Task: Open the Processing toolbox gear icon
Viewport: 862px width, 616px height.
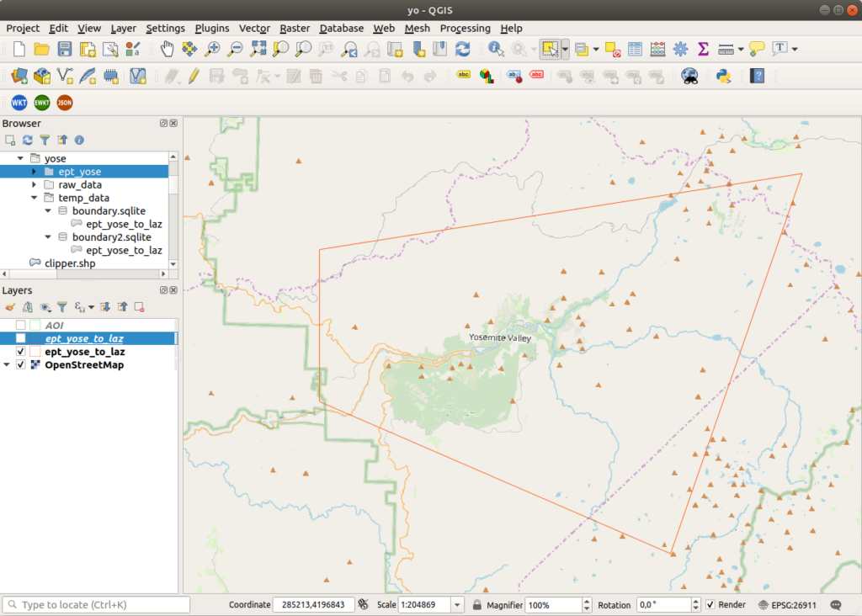Action: 680,49
